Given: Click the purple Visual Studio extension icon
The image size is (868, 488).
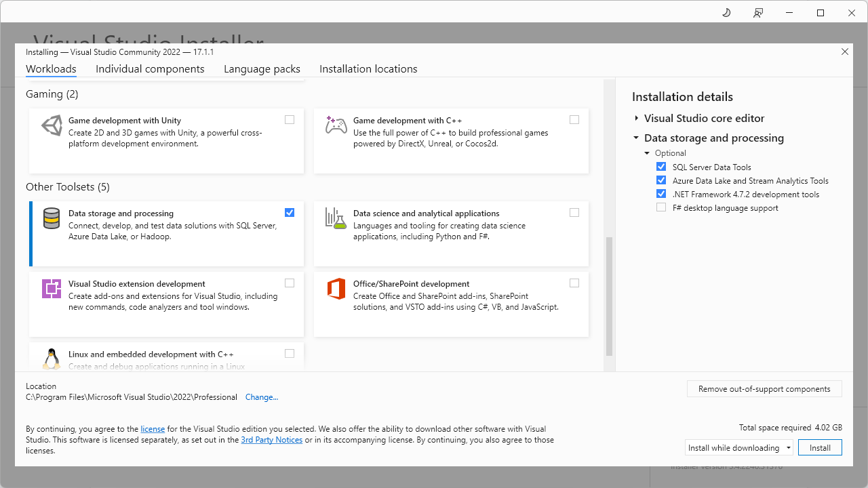Looking at the screenshot, I should coord(52,289).
